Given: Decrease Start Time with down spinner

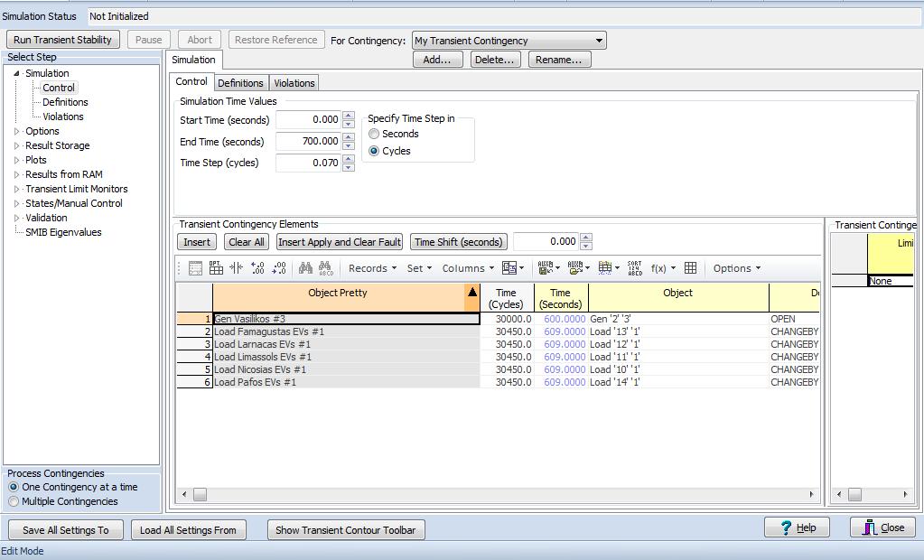Looking at the screenshot, I should pos(349,124).
